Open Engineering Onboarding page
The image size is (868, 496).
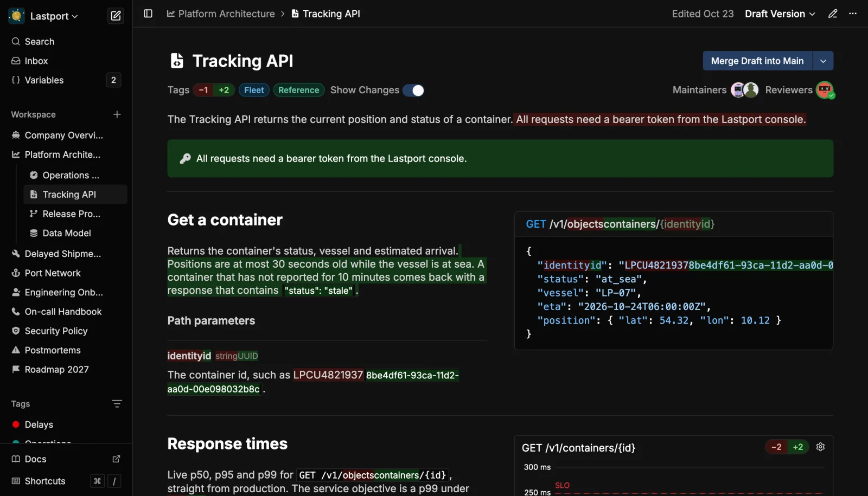click(x=66, y=292)
